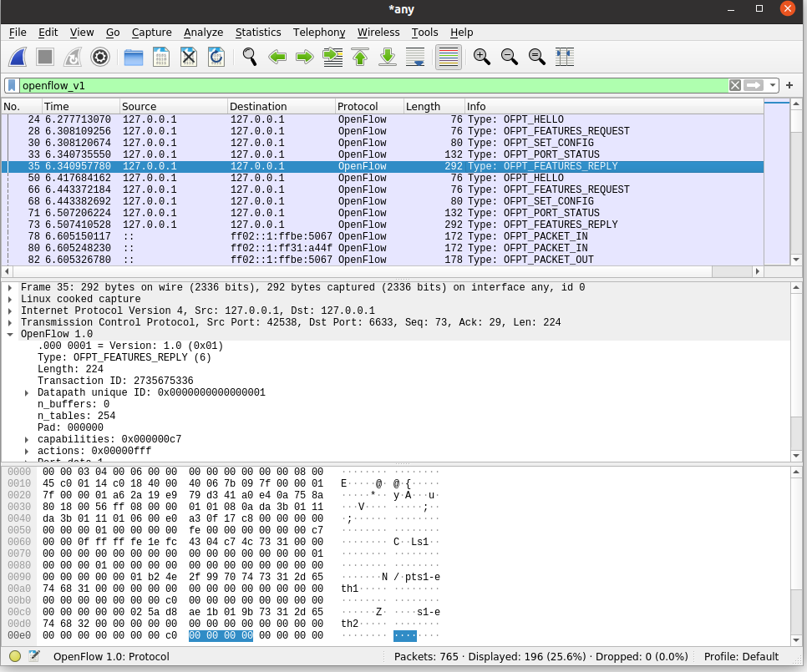Zoom in on packet text
This screenshot has width=807, height=672.
coord(482,57)
